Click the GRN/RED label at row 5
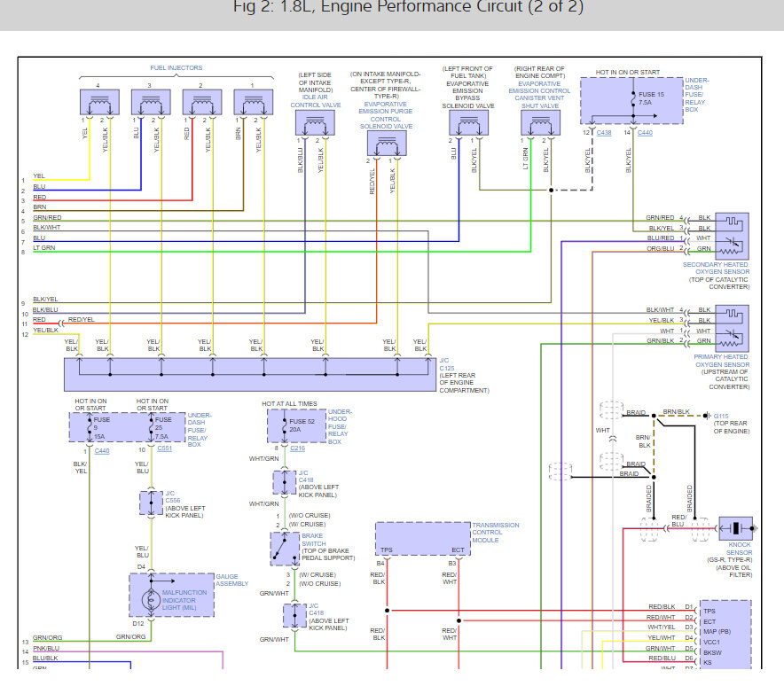The height and width of the screenshot is (686, 784). click(47, 217)
